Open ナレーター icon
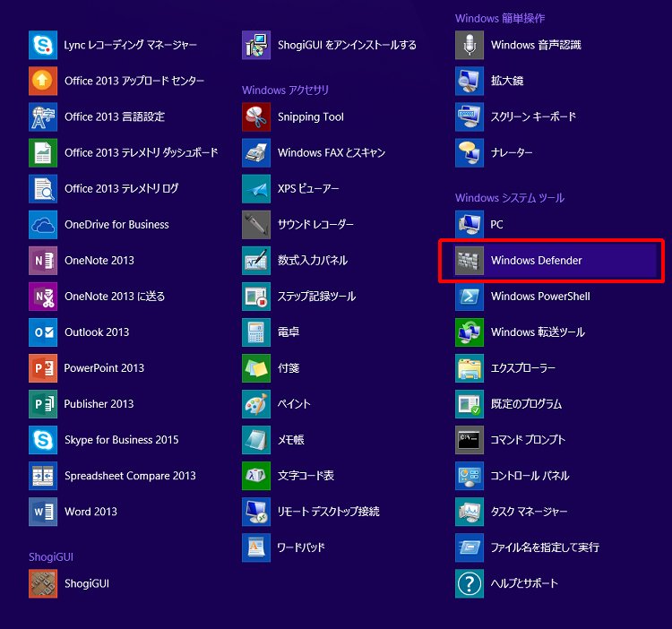This screenshot has height=629, width=672. tap(470, 152)
